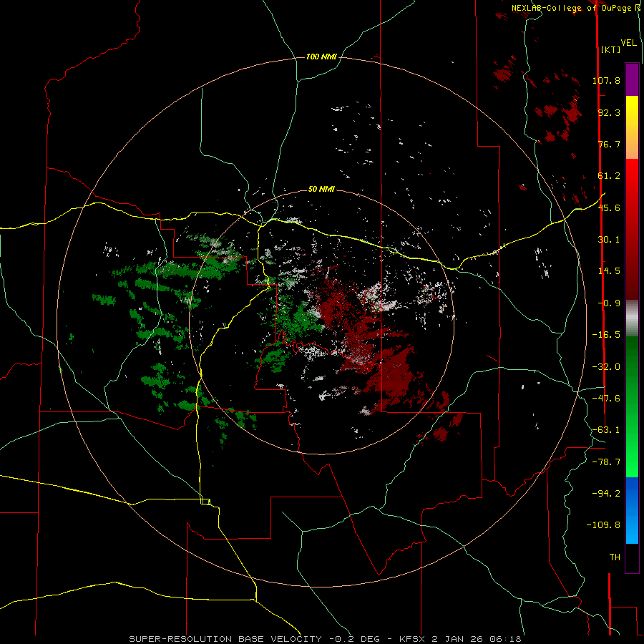Click the 30.1 scale value
Image resolution: width=644 pixels, height=644 pixels.
[609, 240]
